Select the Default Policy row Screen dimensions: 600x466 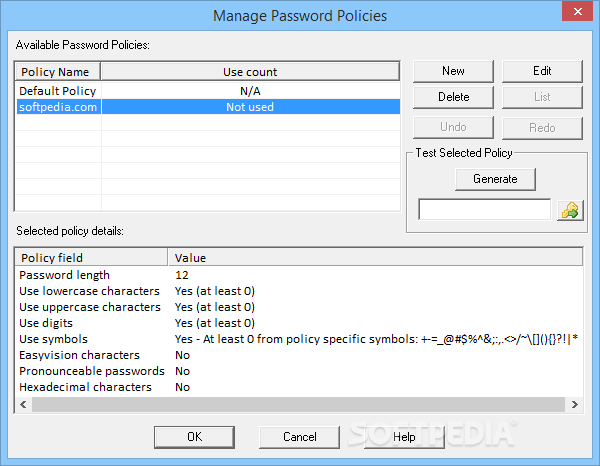[207, 91]
